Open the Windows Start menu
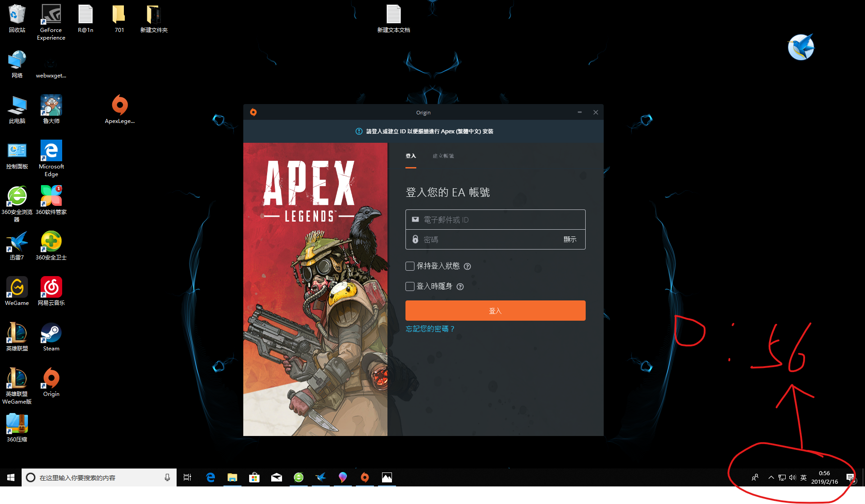 [11, 477]
